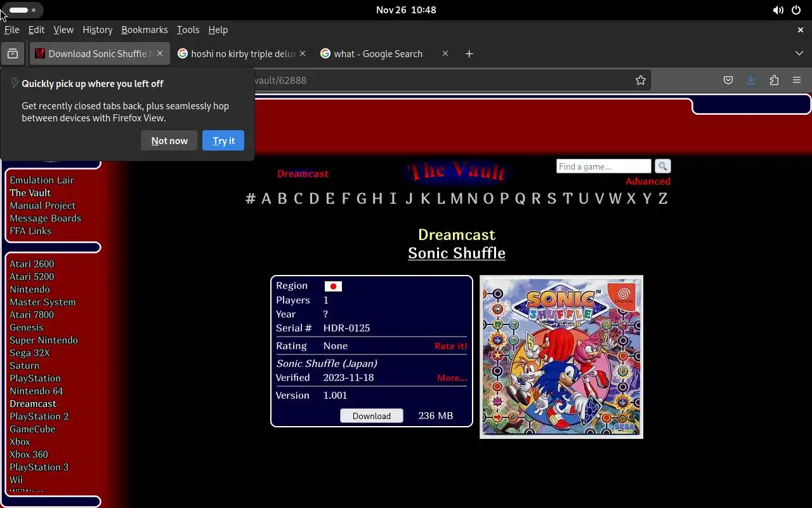Browse games starting with letter M
The width and height of the screenshot is (812, 508).
coord(456,199)
